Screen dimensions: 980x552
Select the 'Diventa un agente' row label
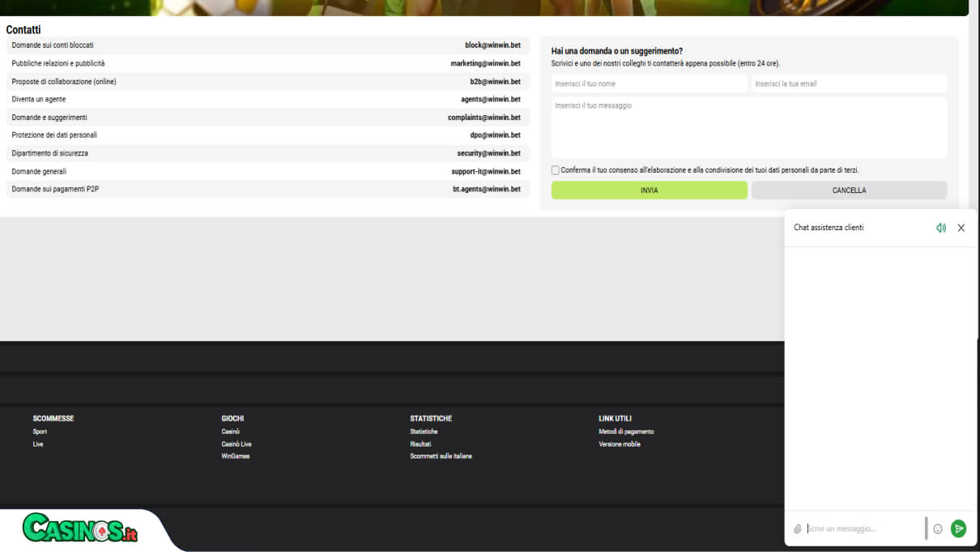[39, 100]
